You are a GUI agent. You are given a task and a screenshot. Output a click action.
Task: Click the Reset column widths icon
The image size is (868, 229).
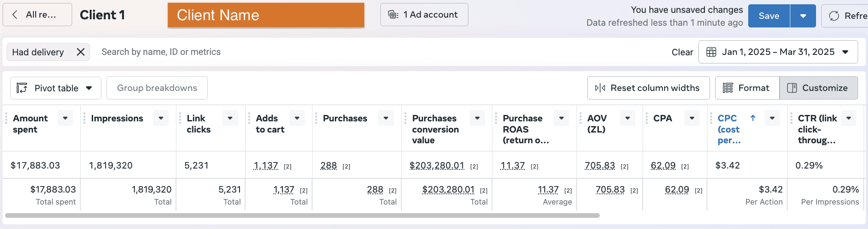(x=600, y=88)
